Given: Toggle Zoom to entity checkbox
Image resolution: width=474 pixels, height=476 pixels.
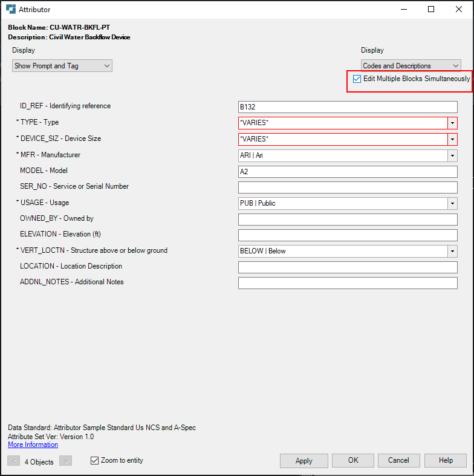Looking at the screenshot, I should tap(95, 460).
